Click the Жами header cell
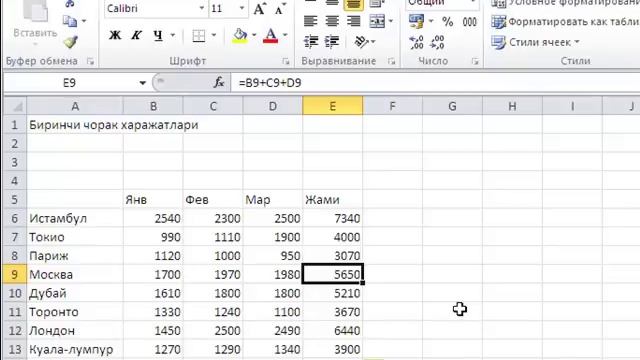The image size is (640, 360). click(333, 200)
